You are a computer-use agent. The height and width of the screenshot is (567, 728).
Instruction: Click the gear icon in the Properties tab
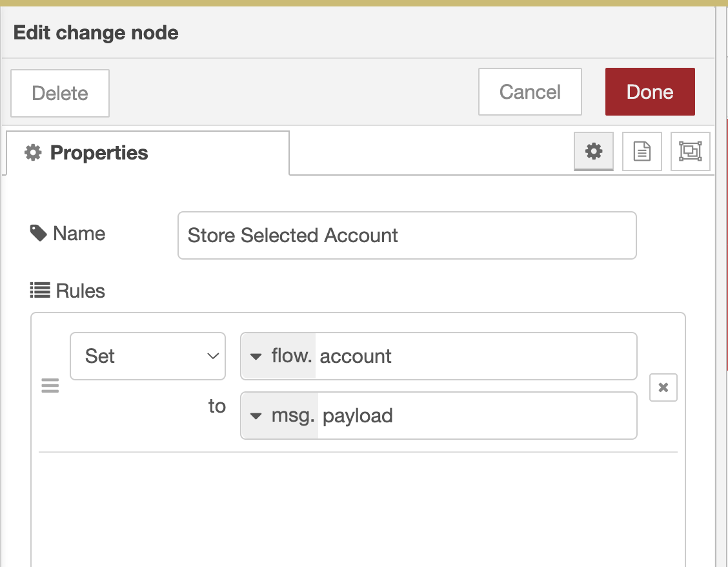(x=32, y=153)
